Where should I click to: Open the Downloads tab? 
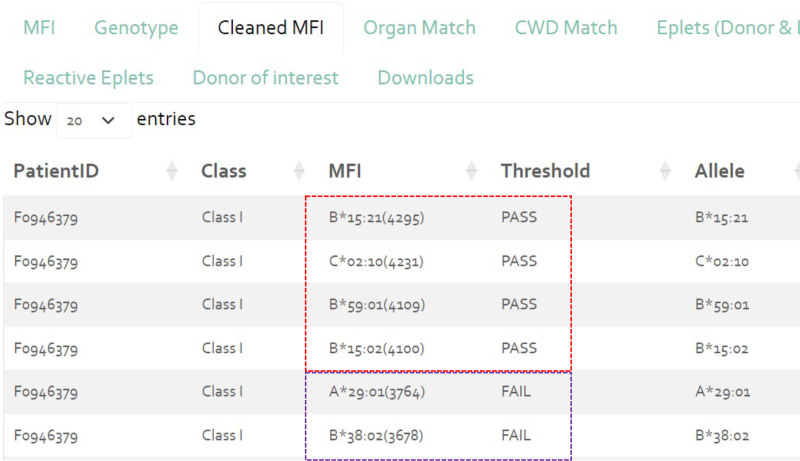425,78
